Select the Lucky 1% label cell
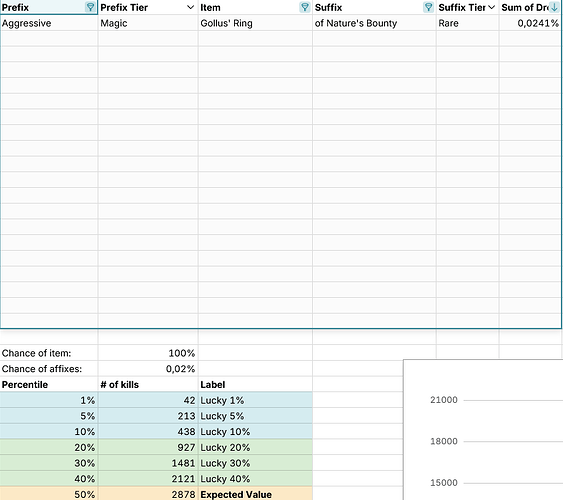 [255, 400]
